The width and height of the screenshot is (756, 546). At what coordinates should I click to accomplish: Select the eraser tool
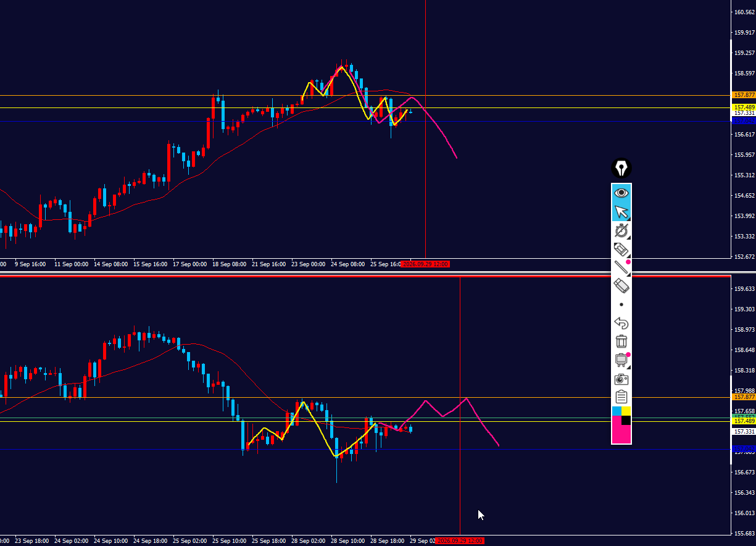[x=621, y=286]
